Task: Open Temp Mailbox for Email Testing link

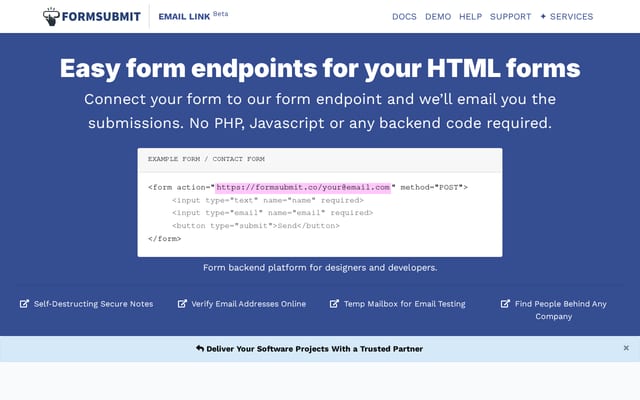Action: pos(404,304)
